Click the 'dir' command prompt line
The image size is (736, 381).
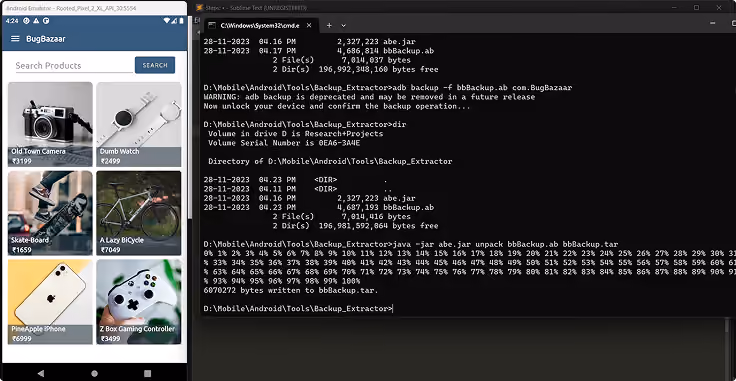point(305,124)
